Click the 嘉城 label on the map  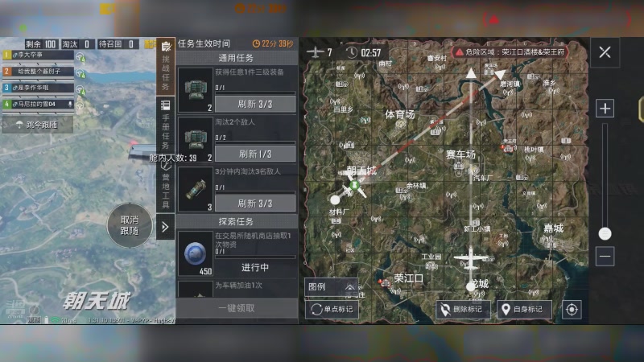click(553, 228)
